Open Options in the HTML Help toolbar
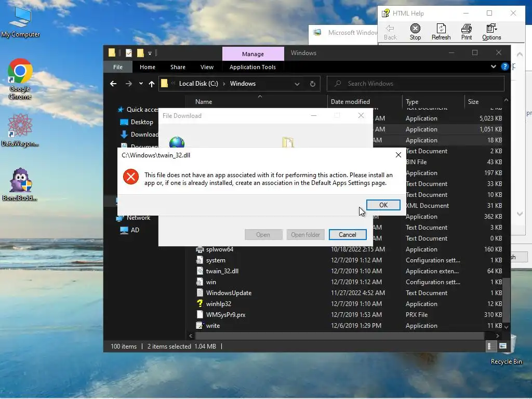 (491, 32)
